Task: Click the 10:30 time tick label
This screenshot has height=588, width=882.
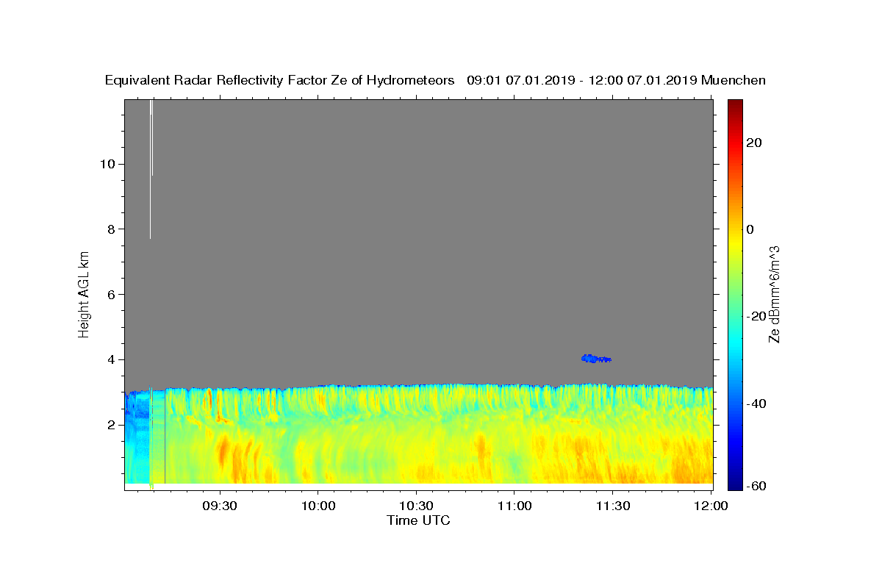Action: [x=417, y=506]
